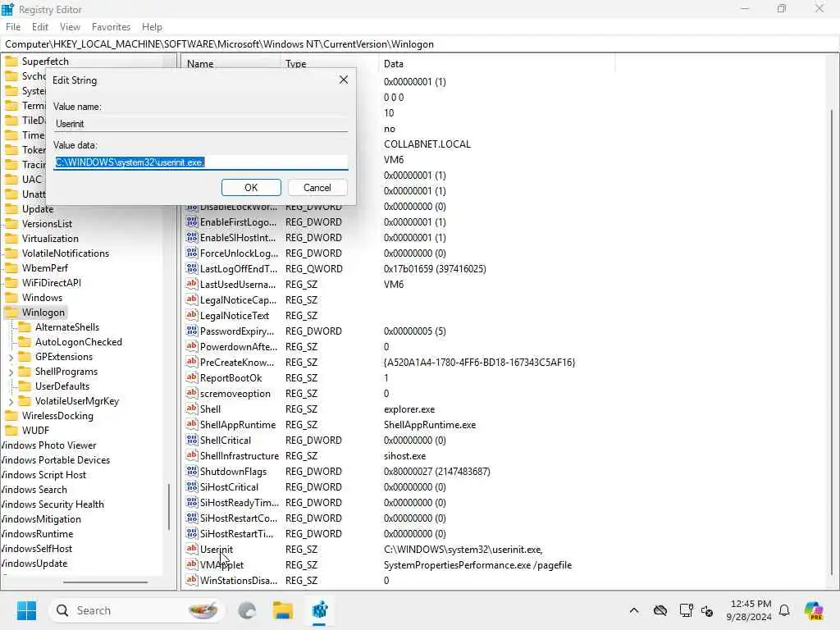Open the File menu

pyautogui.click(x=13, y=27)
